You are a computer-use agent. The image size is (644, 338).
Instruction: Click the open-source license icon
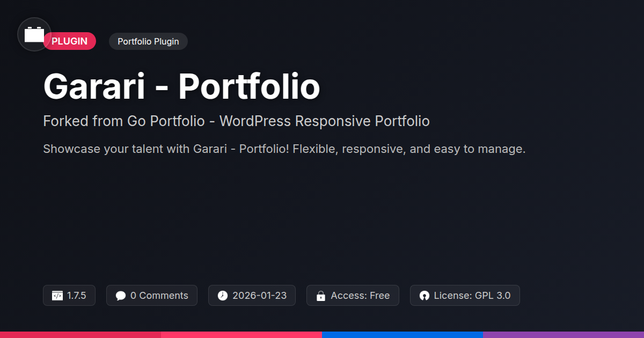[425, 296]
